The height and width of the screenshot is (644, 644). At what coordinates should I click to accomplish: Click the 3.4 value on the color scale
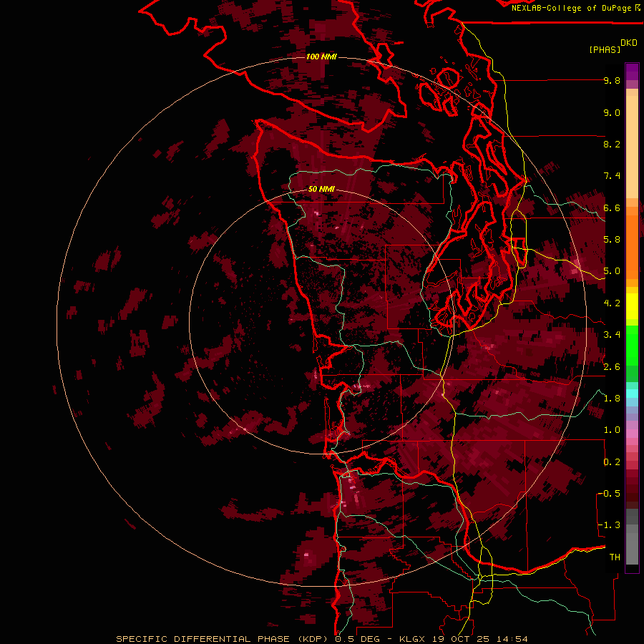[612, 335]
